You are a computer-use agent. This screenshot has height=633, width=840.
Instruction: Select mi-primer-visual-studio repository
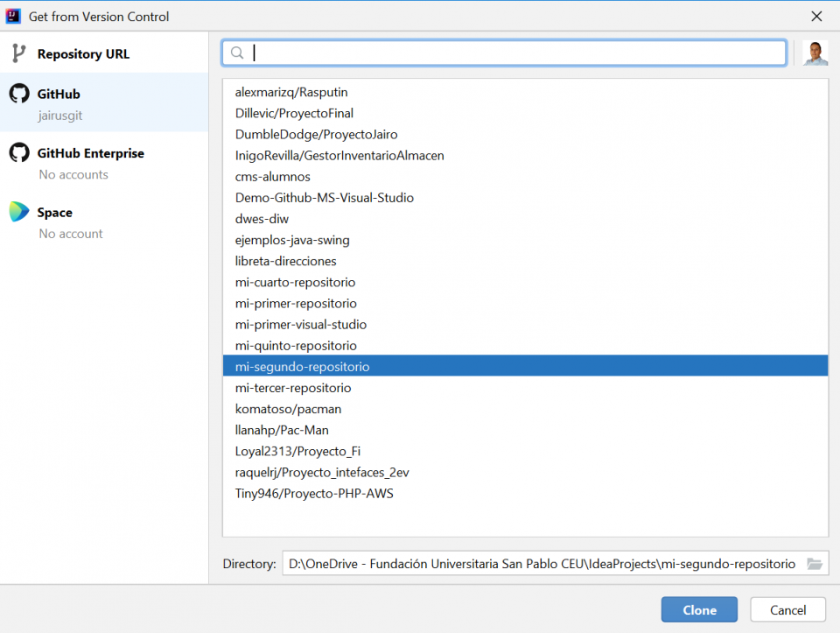click(526, 325)
